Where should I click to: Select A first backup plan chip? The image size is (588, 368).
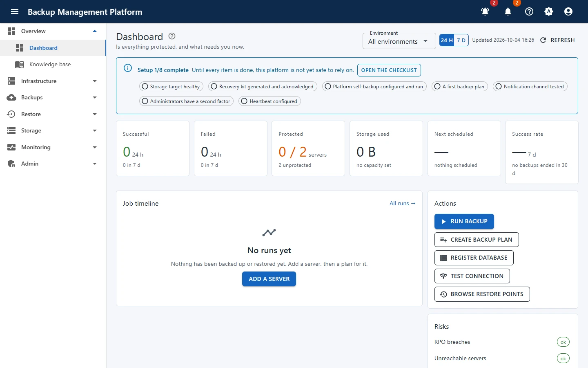(460, 86)
